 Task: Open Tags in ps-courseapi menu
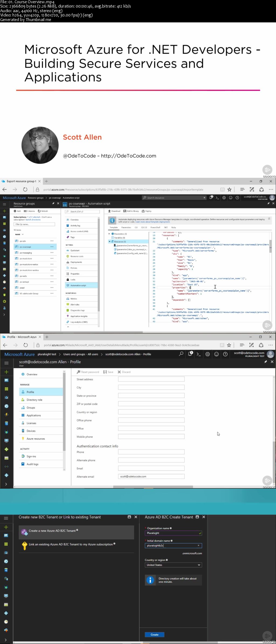pyautogui.click(x=81, y=237)
